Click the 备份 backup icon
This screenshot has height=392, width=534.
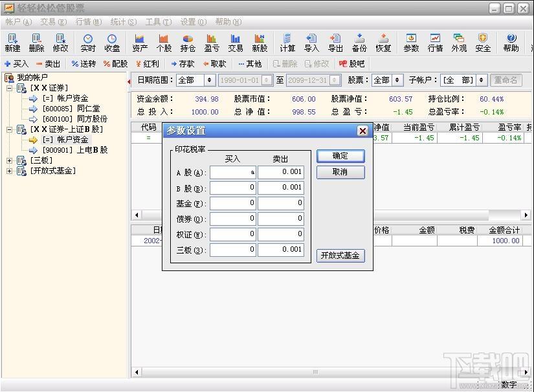coord(359,43)
